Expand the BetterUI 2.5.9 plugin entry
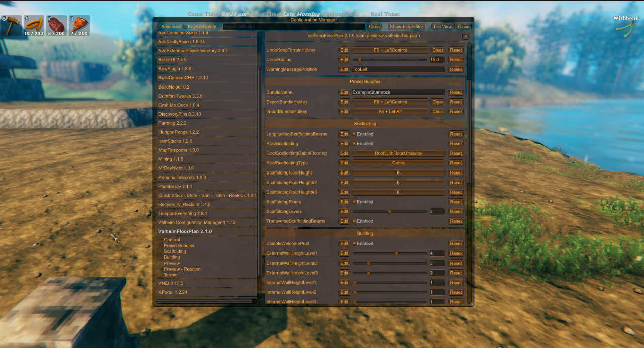The image size is (644, 348). click(x=206, y=60)
